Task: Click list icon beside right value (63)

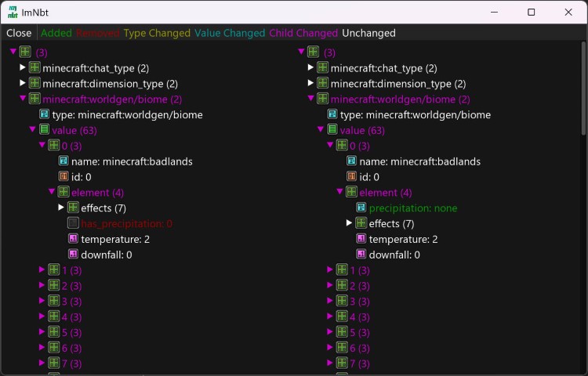Action: click(332, 129)
